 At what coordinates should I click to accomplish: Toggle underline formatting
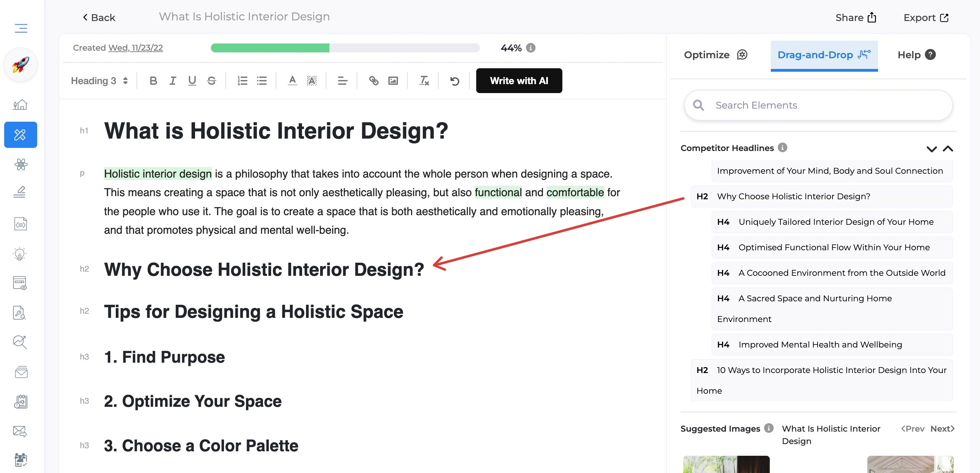tap(192, 81)
